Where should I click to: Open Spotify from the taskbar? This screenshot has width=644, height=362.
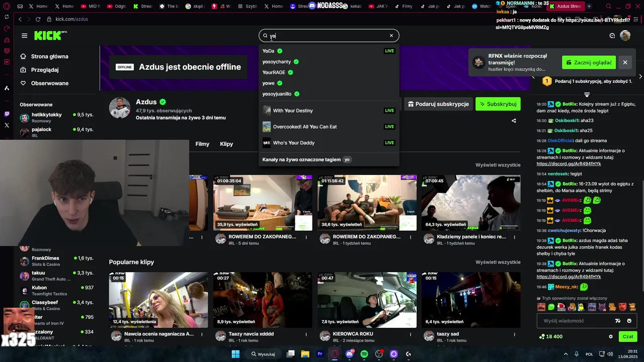coord(364,354)
